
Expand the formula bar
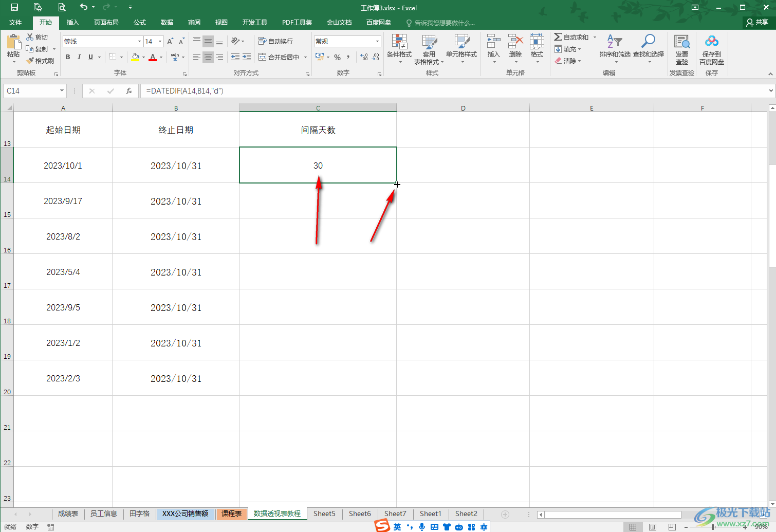771,91
